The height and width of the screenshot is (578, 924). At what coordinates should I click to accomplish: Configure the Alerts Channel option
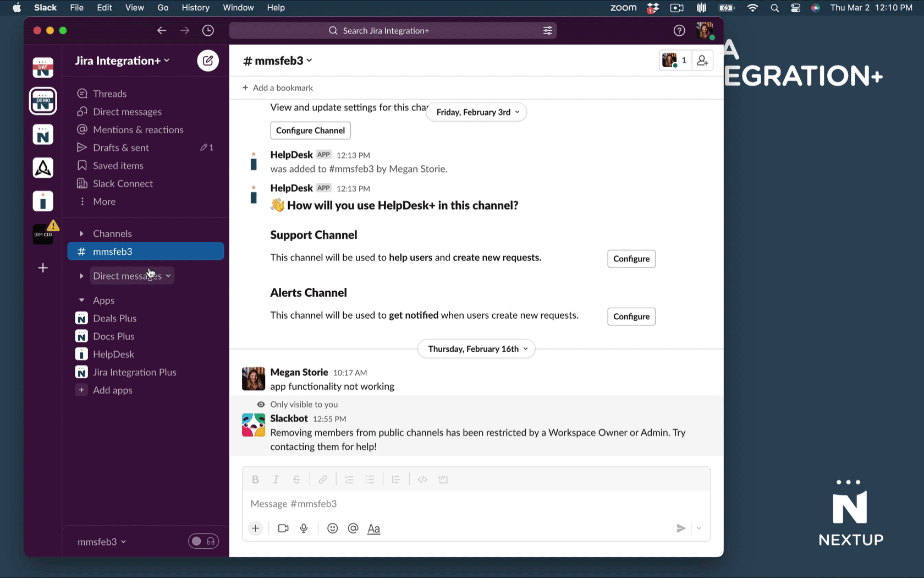tap(631, 317)
